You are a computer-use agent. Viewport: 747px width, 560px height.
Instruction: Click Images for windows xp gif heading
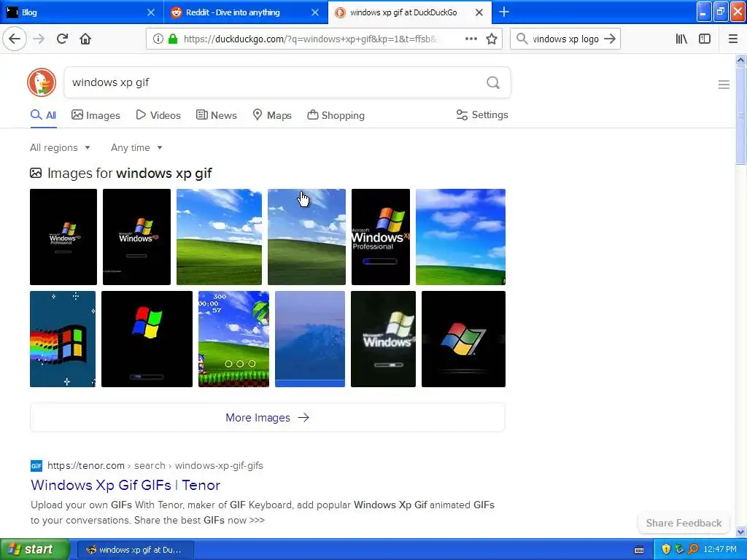pos(130,173)
